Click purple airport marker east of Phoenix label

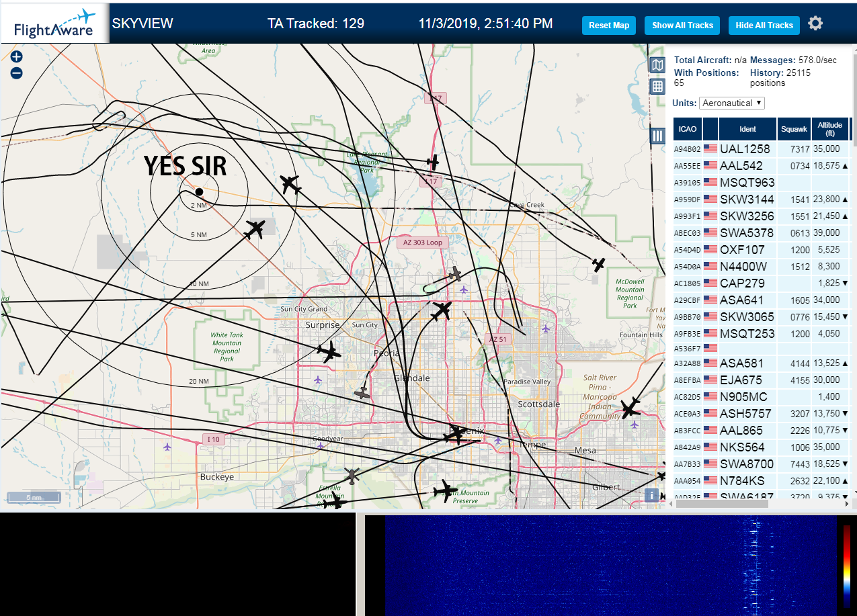click(498, 440)
